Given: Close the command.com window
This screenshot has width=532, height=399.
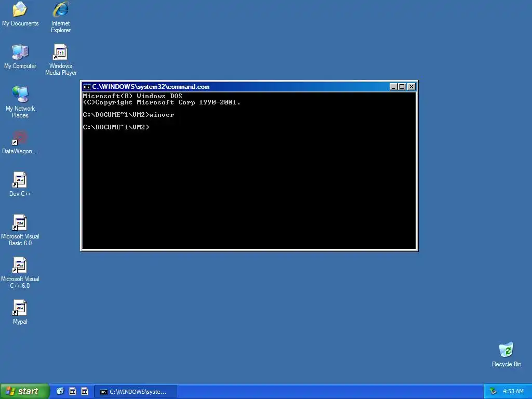Looking at the screenshot, I should [x=411, y=87].
